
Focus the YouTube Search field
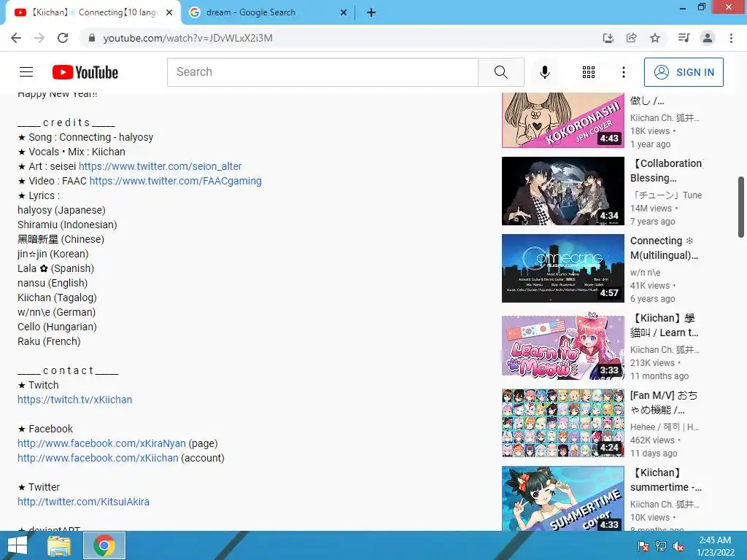click(322, 72)
